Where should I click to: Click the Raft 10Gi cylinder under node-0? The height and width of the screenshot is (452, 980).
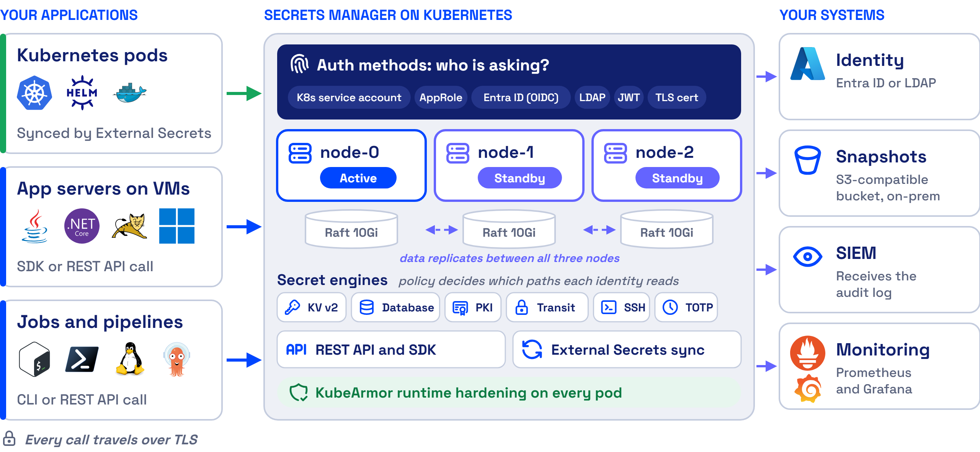(351, 229)
